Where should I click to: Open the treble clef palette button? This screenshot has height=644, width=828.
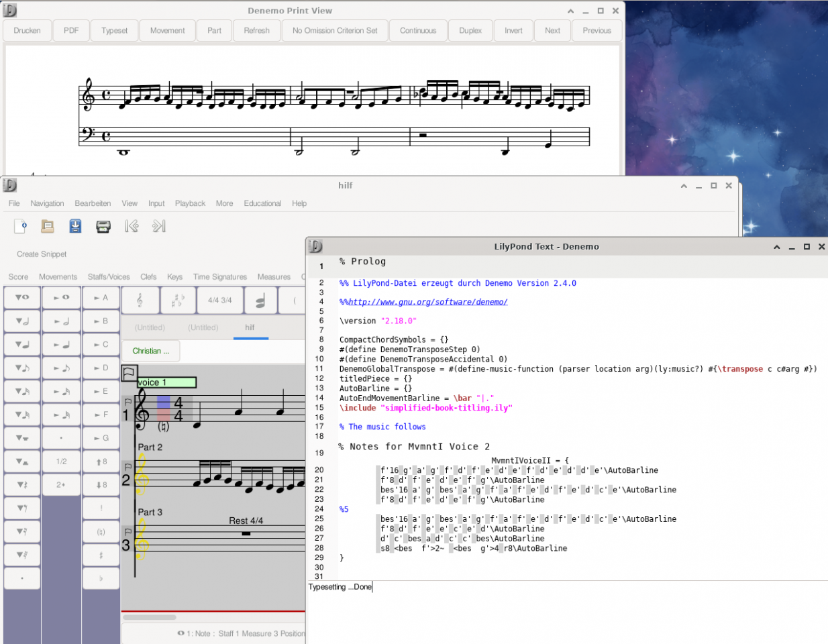(140, 301)
